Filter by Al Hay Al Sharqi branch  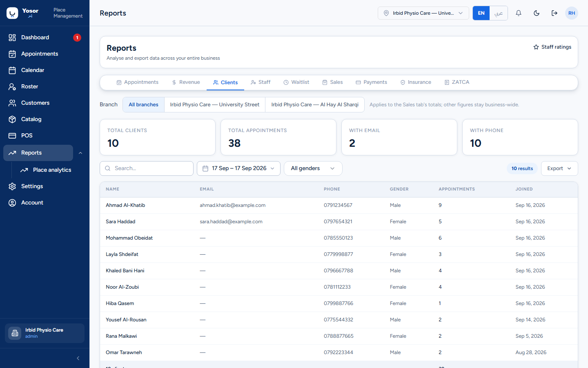click(x=315, y=105)
